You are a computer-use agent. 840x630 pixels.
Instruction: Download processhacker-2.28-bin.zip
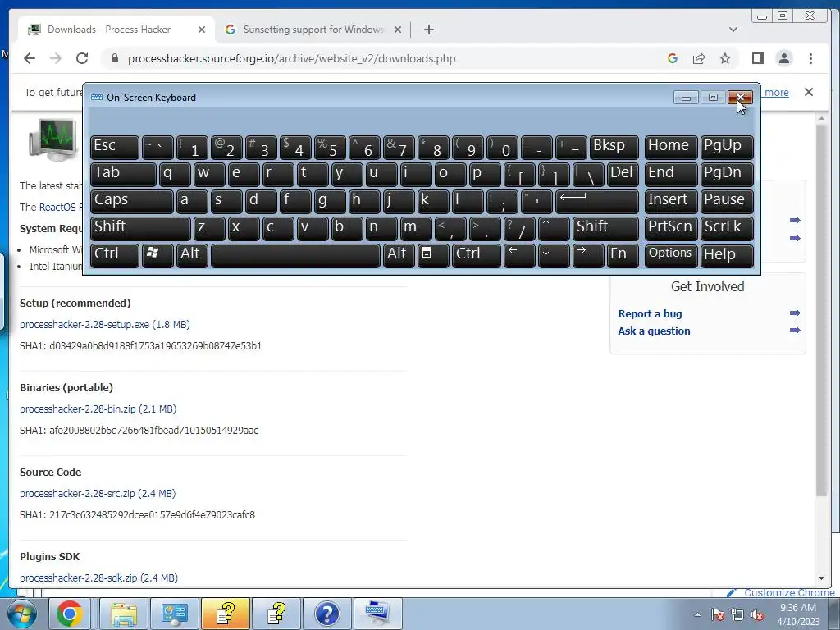pyautogui.click(x=98, y=409)
